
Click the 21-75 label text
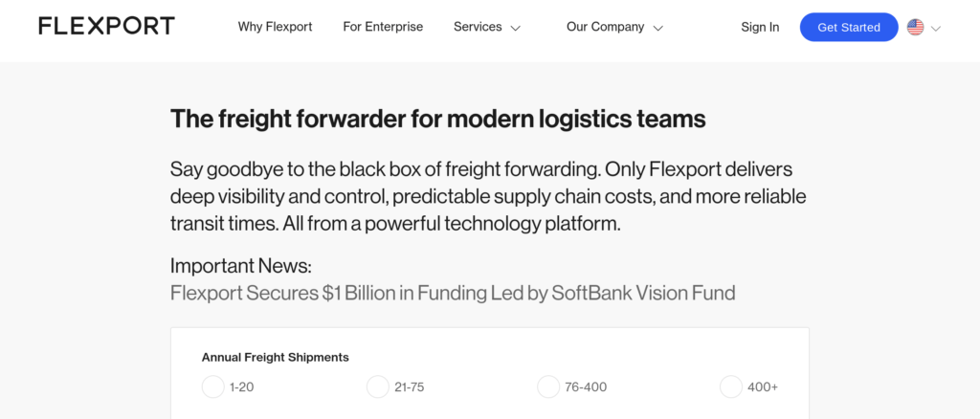click(410, 387)
